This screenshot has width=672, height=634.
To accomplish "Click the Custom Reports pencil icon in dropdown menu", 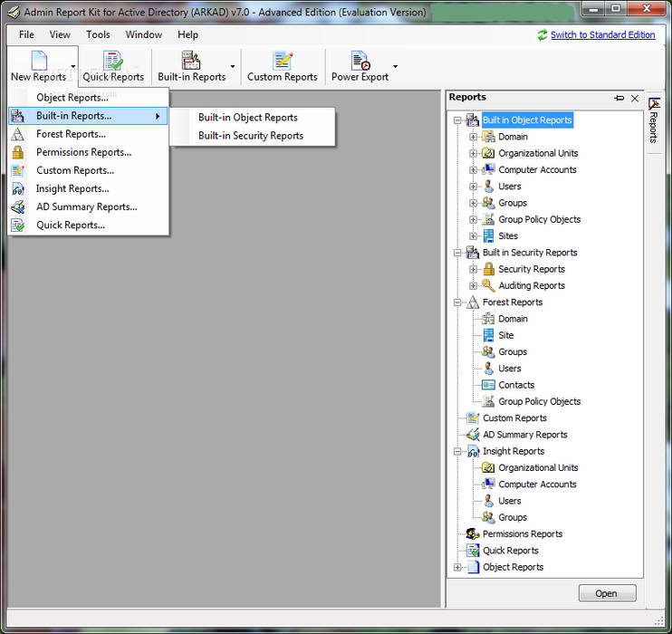I will point(17,170).
